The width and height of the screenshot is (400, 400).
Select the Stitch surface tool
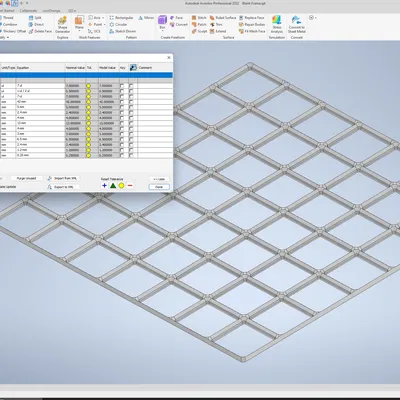(x=199, y=18)
